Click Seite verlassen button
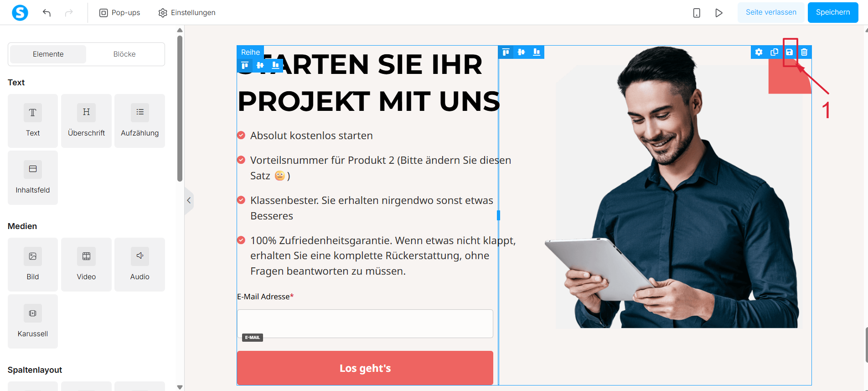This screenshot has width=868, height=391. 771,12
